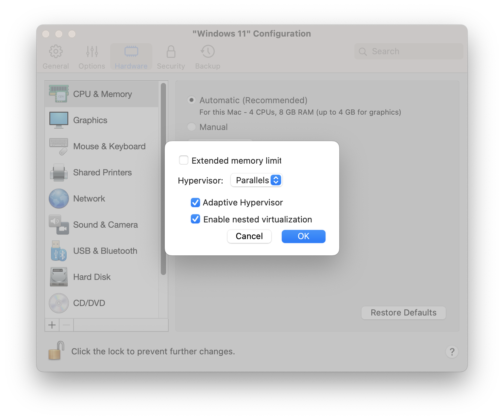Click the Shared Printers printer icon
Image resolution: width=504 pixels, height=420 pixels.
(x=59, y=172)
